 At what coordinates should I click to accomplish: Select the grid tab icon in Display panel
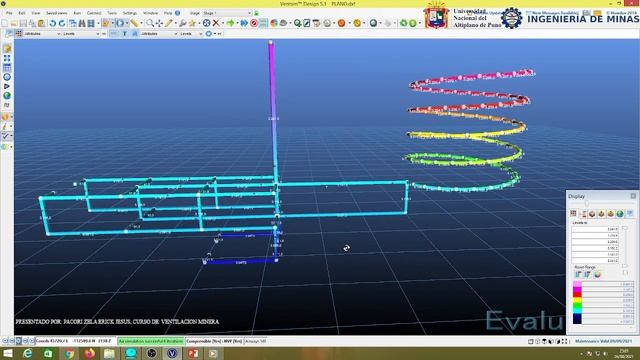[x=573, y=213]
